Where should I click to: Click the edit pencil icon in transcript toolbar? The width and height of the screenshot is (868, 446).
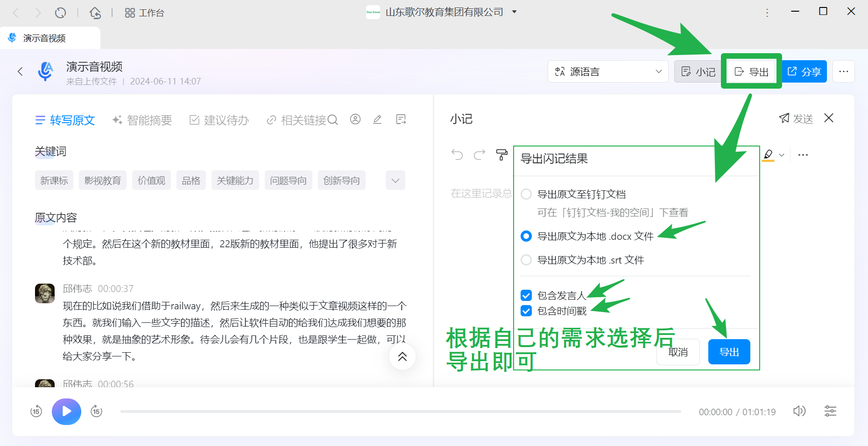377,119
